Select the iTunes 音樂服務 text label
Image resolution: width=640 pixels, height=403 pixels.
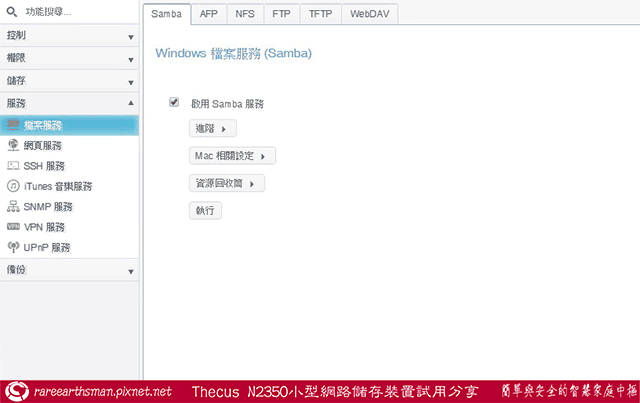coord(58,186)
